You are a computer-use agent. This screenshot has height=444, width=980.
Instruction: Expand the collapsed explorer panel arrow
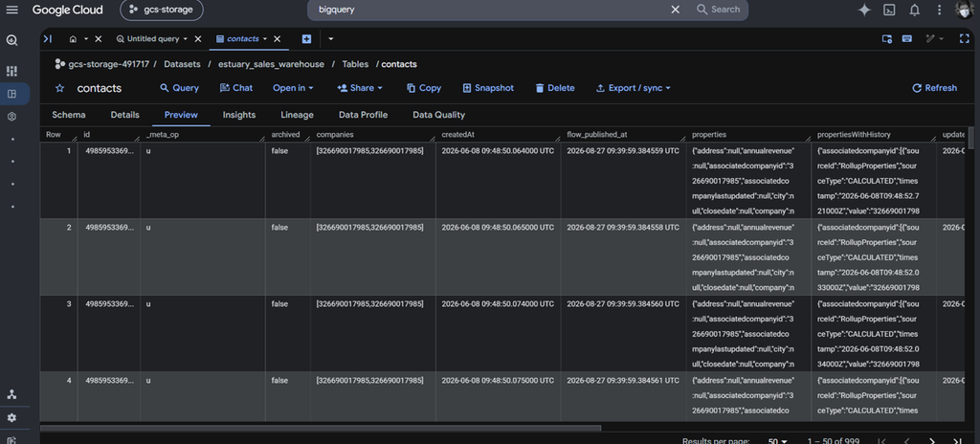point(48,39)
